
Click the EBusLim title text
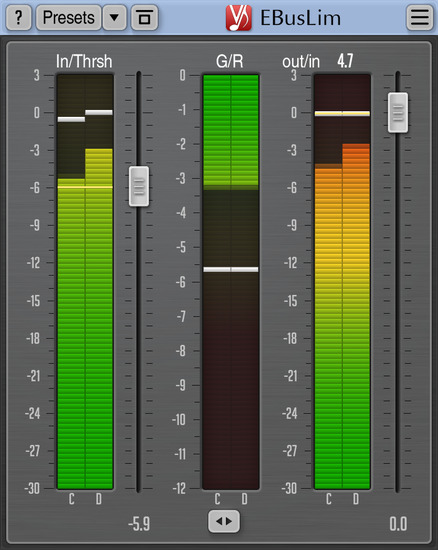point(301,18)
